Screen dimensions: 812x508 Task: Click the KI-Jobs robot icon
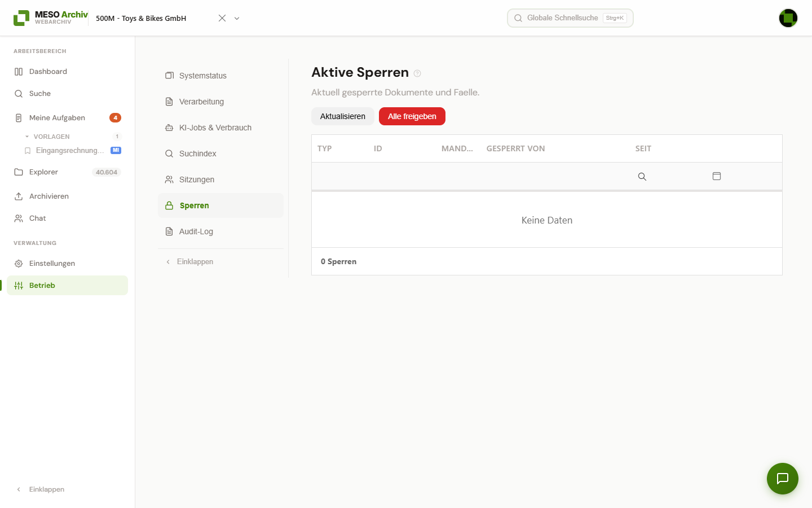[x=169, y=128]
